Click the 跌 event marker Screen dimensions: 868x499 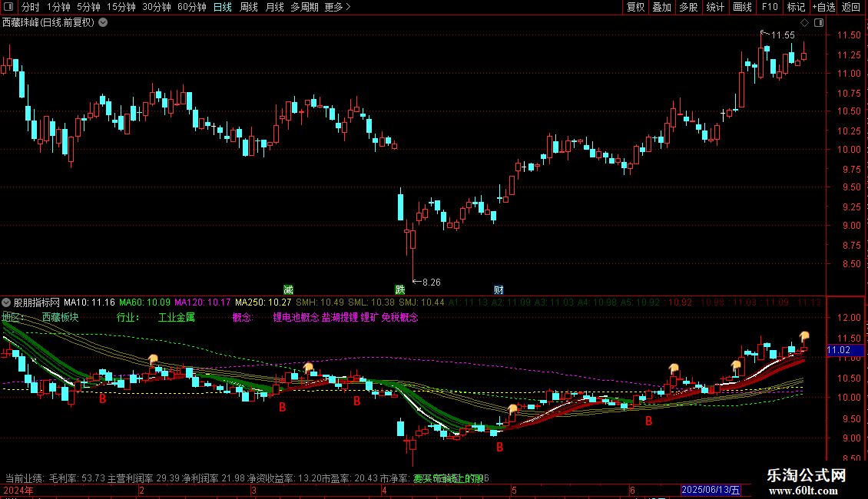click(x=399, y=290)
